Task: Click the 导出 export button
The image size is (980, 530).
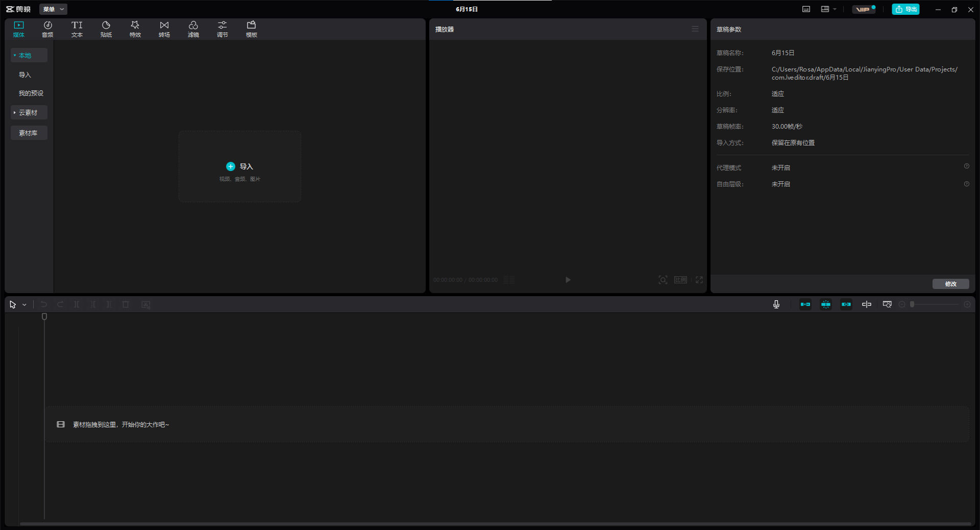Action: pos(905,9)
